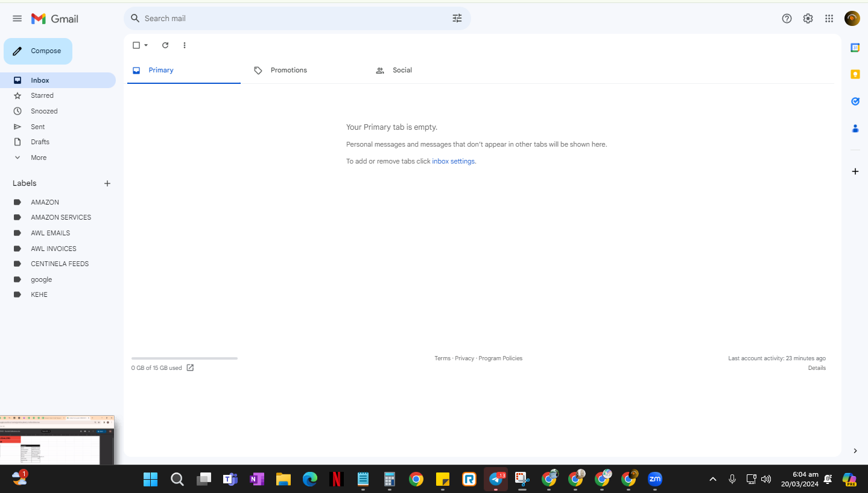Image resolution: width=868 pixels, height=493 pixels.
Task: Open the taskbar Calculator app
Action: point(389,480)
